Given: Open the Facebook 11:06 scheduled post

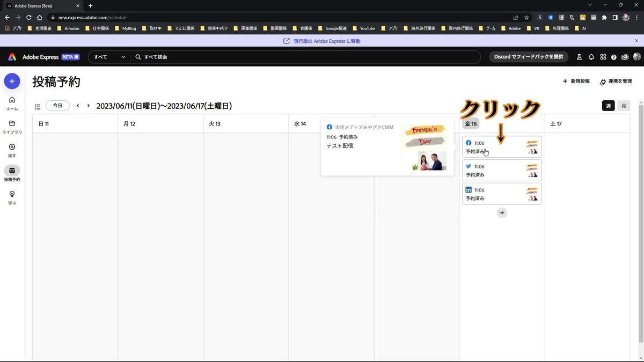Looking at the screenshot, I should click(502, 147).
